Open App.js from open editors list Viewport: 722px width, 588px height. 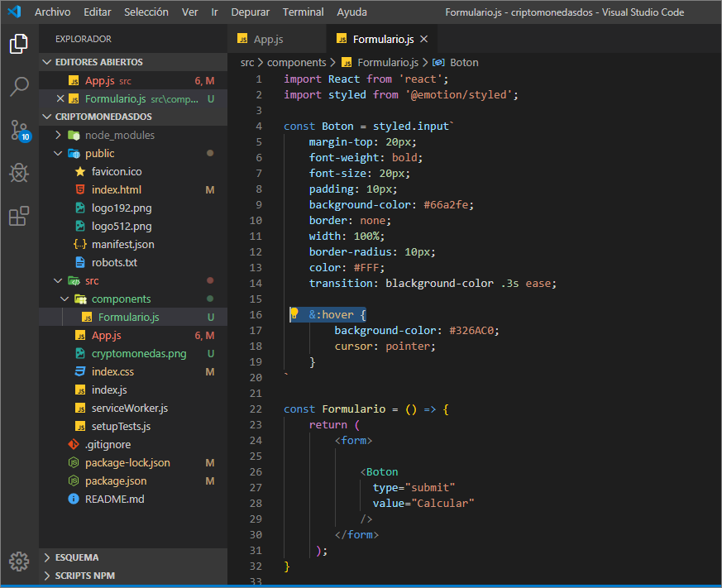[133, 80]
